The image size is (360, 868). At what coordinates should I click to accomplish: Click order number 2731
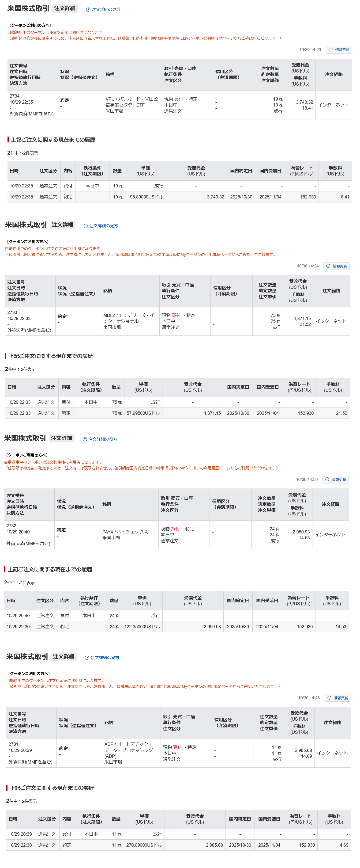tap(13, 744)
